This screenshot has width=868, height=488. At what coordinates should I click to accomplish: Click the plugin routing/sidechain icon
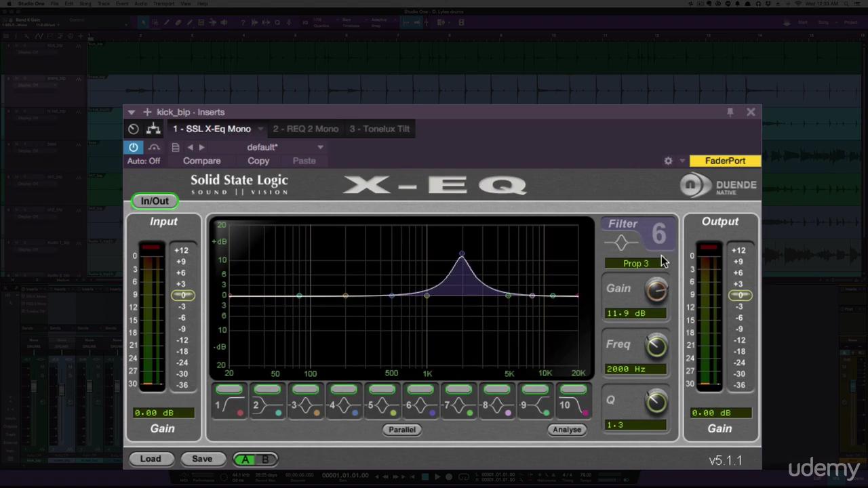pyautogui.click(x=154, y=129)
